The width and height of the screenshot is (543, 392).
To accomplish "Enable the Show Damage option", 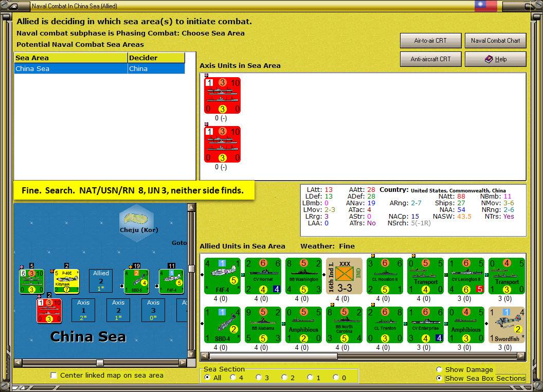I will (x=440, y=369).
